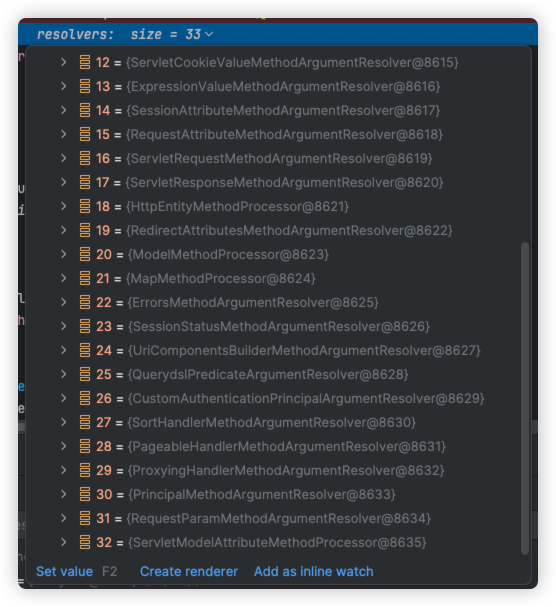Viewport: 556px width, 607px height.
Task: Select the text {MapMethodProcessor@8624}
Action: [221, 278]
